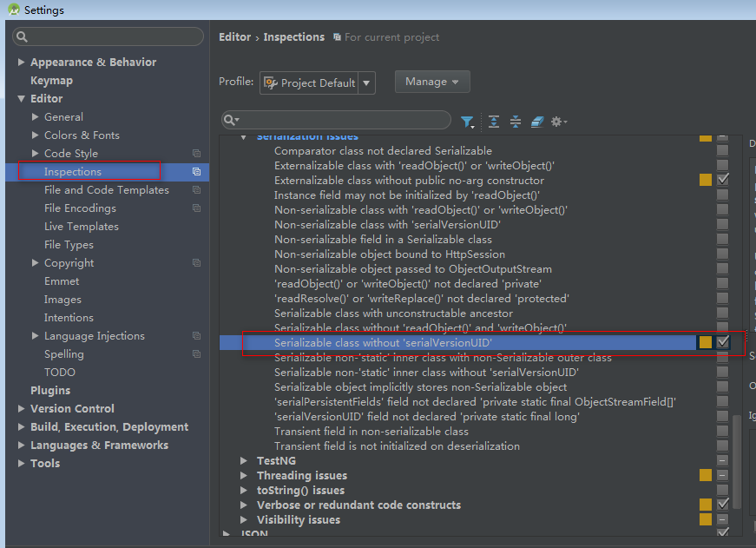Click the For current project icon in breadcrumb
Image resolution: width=756 pixels, height=548 pixels.
pyautogui.click(x=337, y=37)
